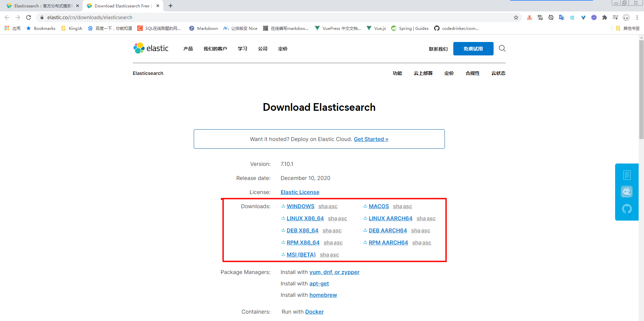Open the 合规性 sub-navigation link
The width and height of the screenshot is (644, 321).
(472, 73)
